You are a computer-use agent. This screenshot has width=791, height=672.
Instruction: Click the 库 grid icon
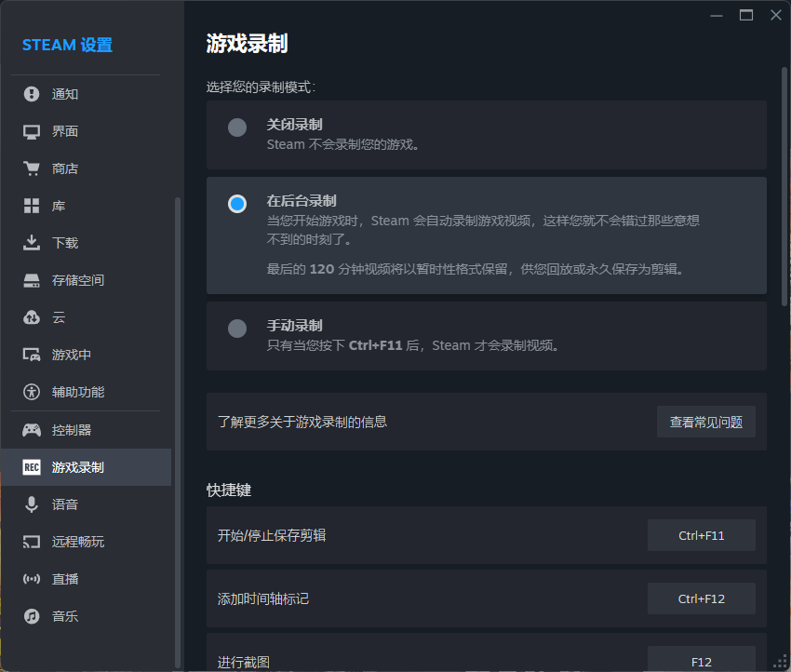pyautogui.click(x=32, y=206)
